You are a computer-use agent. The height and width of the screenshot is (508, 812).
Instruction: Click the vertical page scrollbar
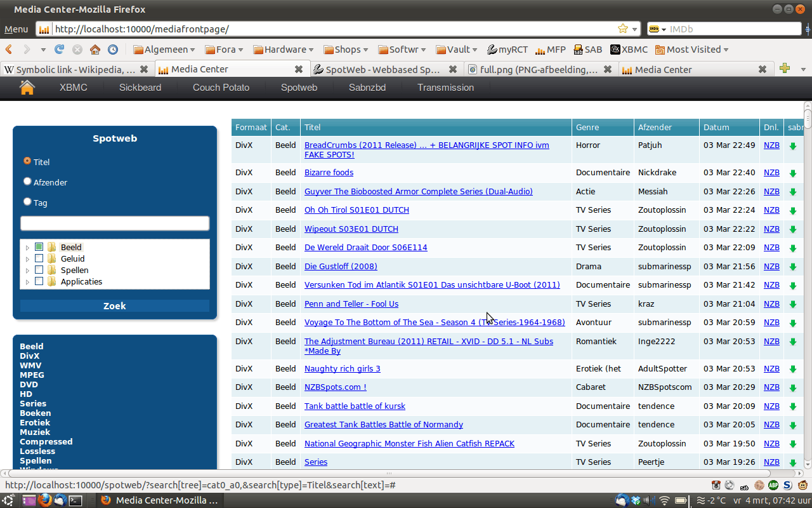tap(808, 119)
